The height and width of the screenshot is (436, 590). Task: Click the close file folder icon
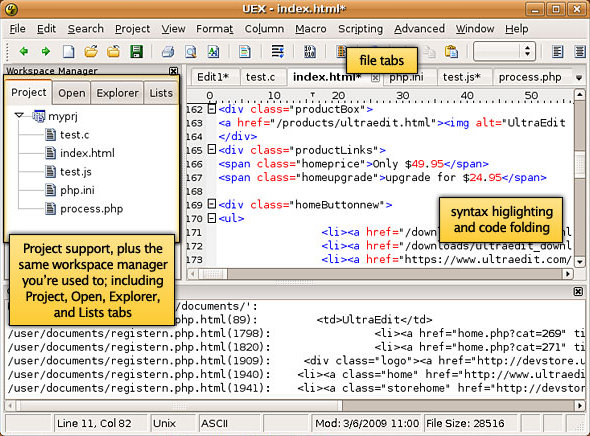coord(113,51)
